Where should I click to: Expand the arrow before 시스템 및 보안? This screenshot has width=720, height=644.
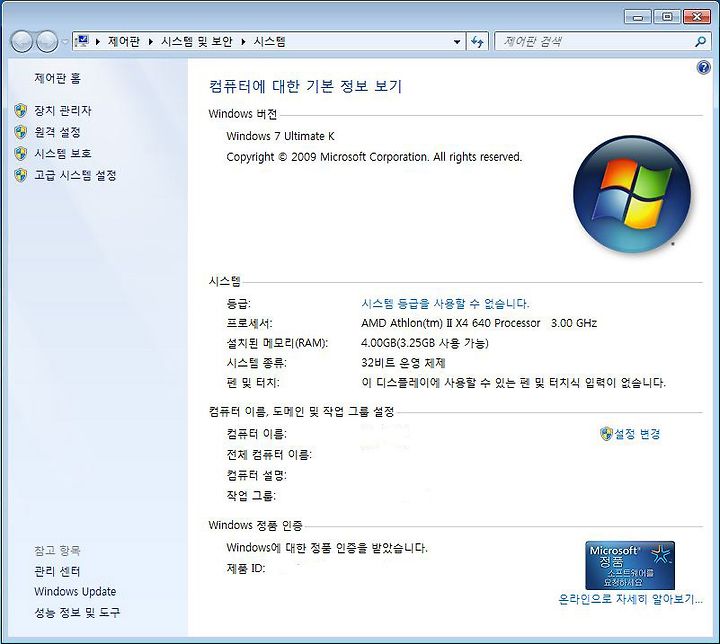tap(151, 42)
